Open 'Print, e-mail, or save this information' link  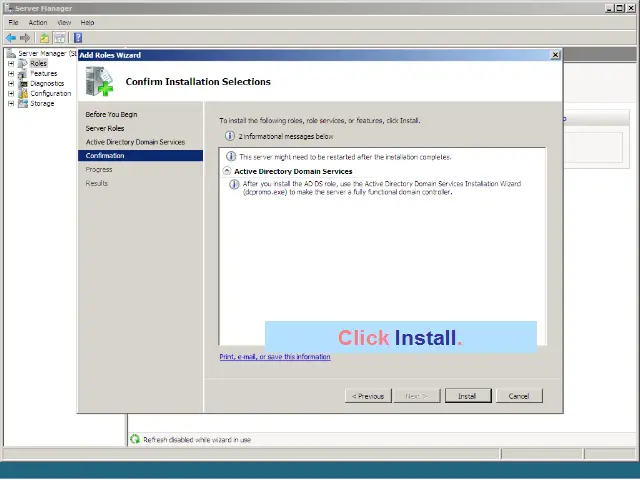275,357
